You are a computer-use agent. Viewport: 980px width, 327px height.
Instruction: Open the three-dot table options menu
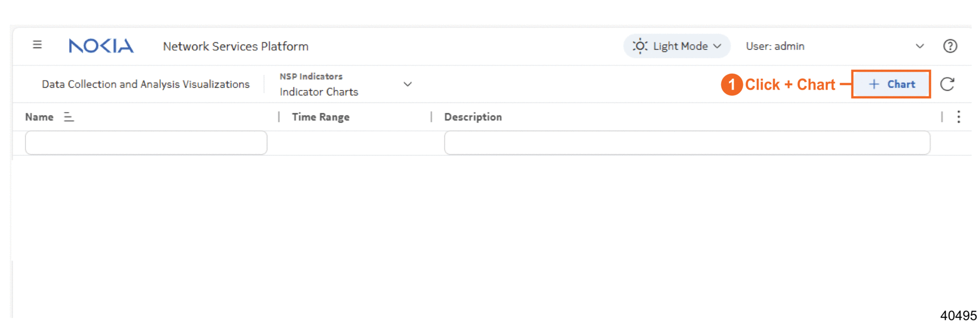[958, 117]
